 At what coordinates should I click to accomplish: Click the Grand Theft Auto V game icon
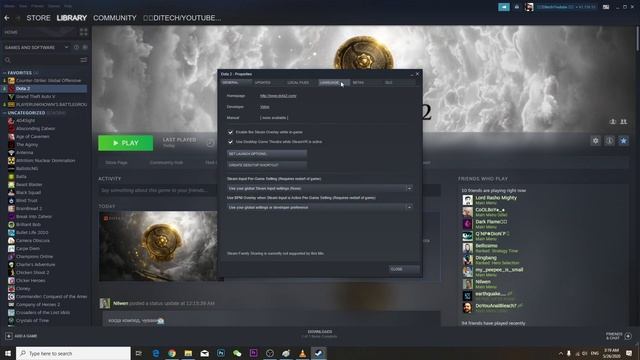pos(11,97)
